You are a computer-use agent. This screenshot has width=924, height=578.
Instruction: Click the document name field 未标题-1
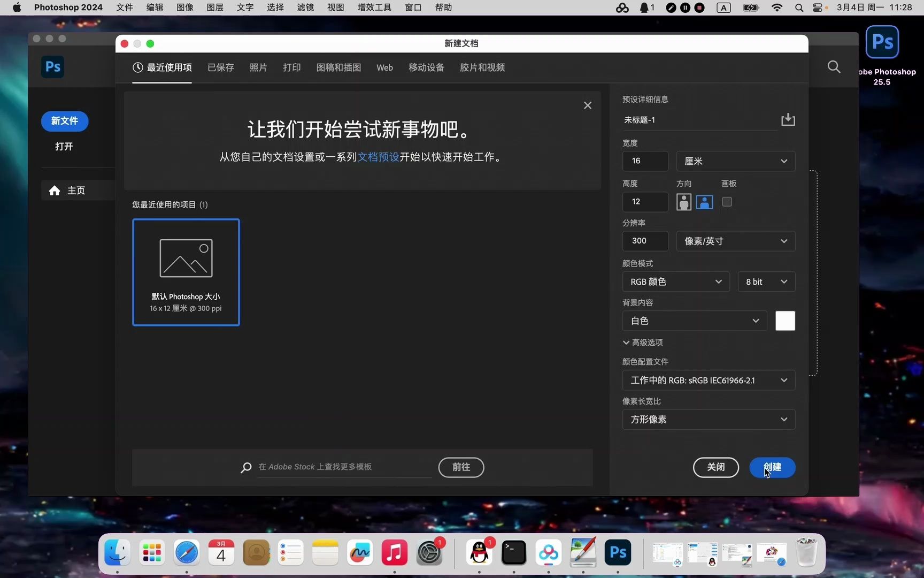(x=699, y=120)
